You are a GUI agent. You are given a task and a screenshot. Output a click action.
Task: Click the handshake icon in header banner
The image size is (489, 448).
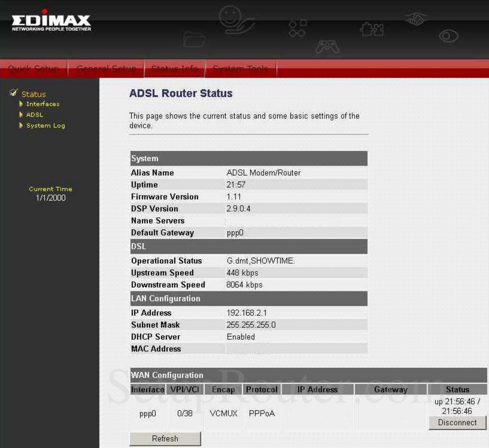pyautogui.click(x=416, y=19)
